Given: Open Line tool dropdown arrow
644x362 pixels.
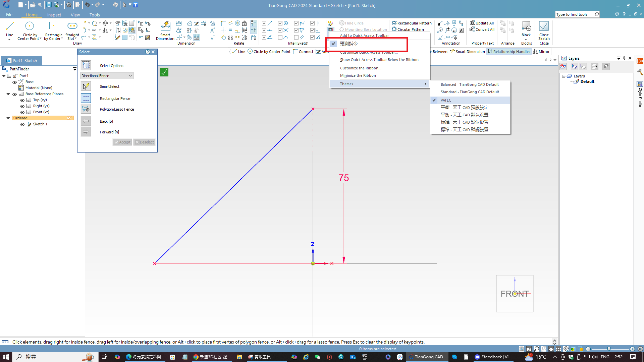Looking at the screenshot, I should click(9, 40).
